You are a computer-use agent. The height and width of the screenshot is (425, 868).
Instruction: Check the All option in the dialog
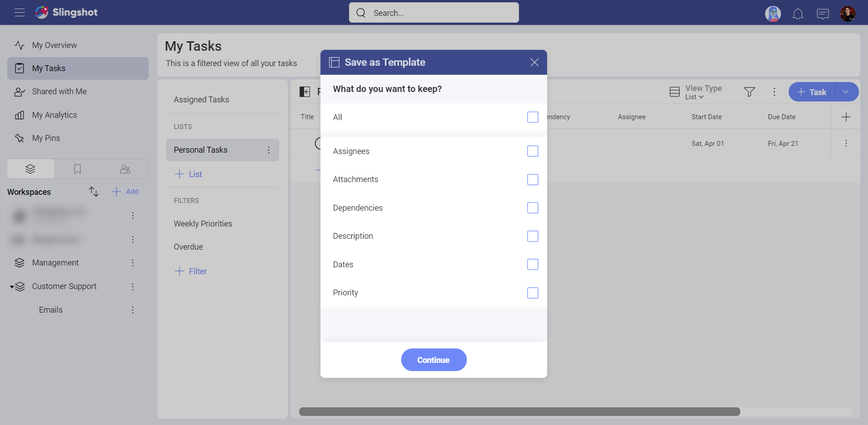[x=532, y=117]
